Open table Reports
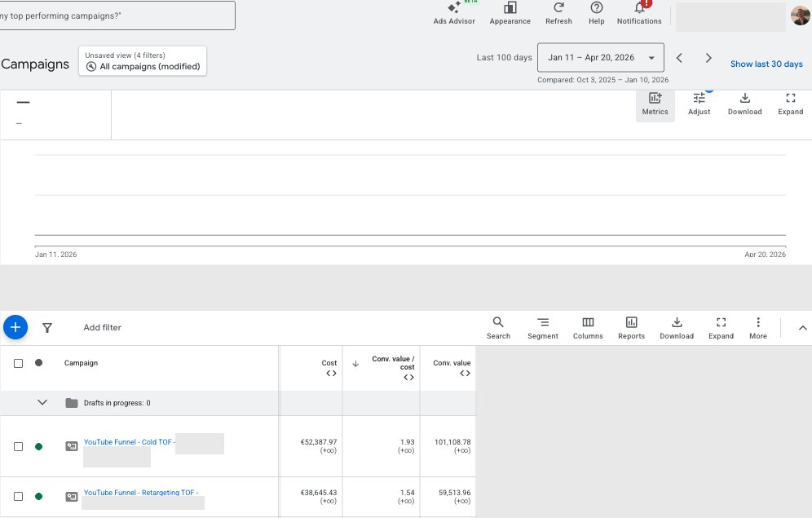Screen dimensions: 812x518 coord(631,328)
